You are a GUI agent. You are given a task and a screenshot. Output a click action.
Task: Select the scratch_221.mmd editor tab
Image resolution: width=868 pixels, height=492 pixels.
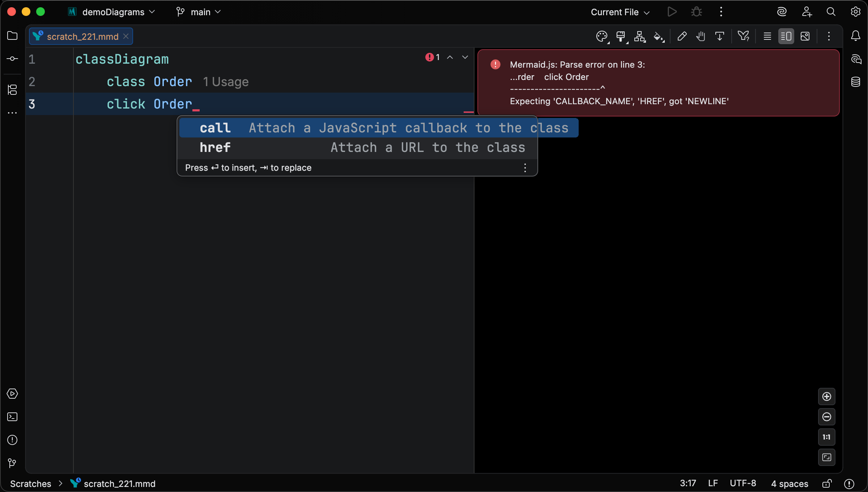click(81, 36)
